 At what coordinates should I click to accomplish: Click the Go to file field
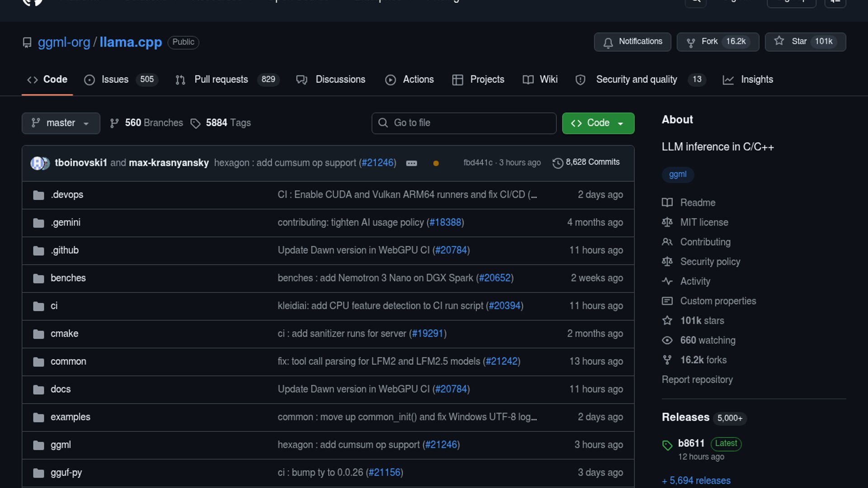click(464, 123)
